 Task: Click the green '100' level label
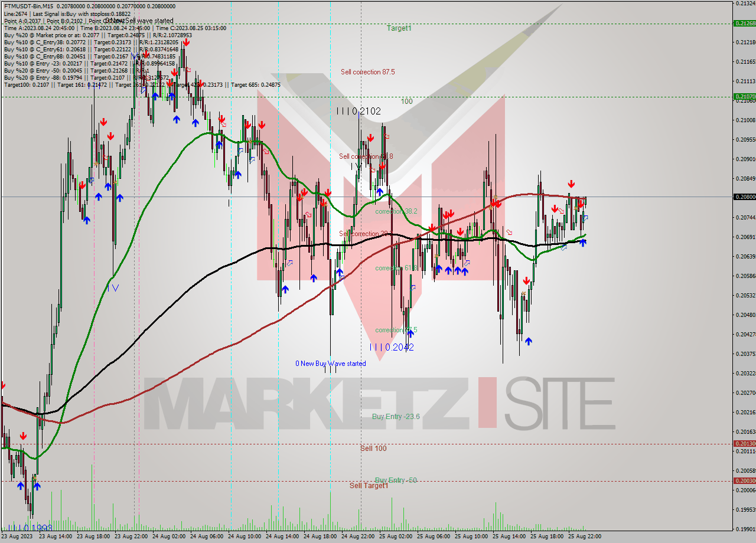[406, 102]
